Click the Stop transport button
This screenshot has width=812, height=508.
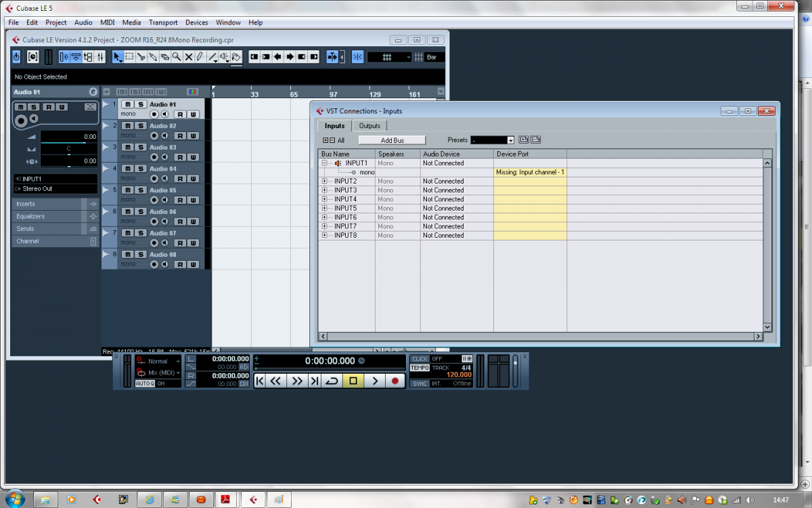[x=353, y=381]
